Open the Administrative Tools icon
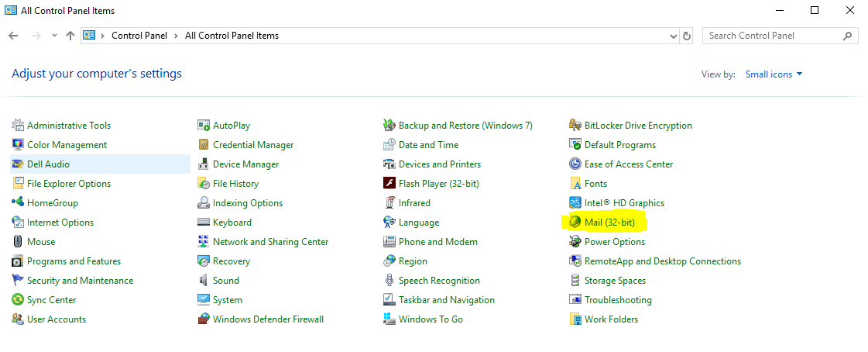The width and height of the screenshot is (868, 352). click(x=18, y=126)
